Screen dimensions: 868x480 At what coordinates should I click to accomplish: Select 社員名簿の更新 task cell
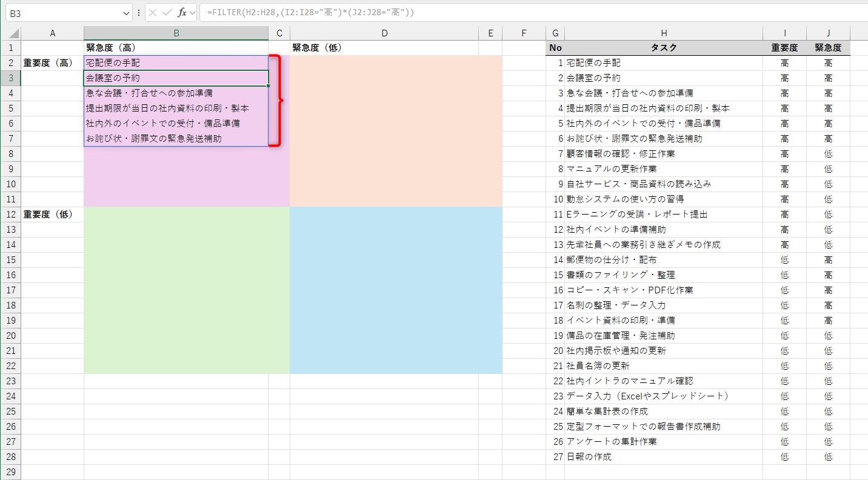(x=664, y=366)
